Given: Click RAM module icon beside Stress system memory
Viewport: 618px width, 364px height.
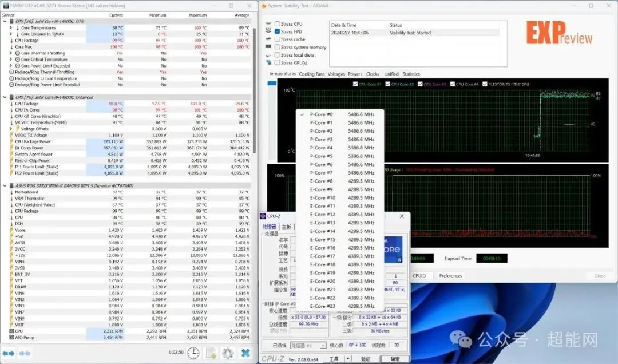Looking at the screenshot, I should pyautogui.click(x=268, y=47).
